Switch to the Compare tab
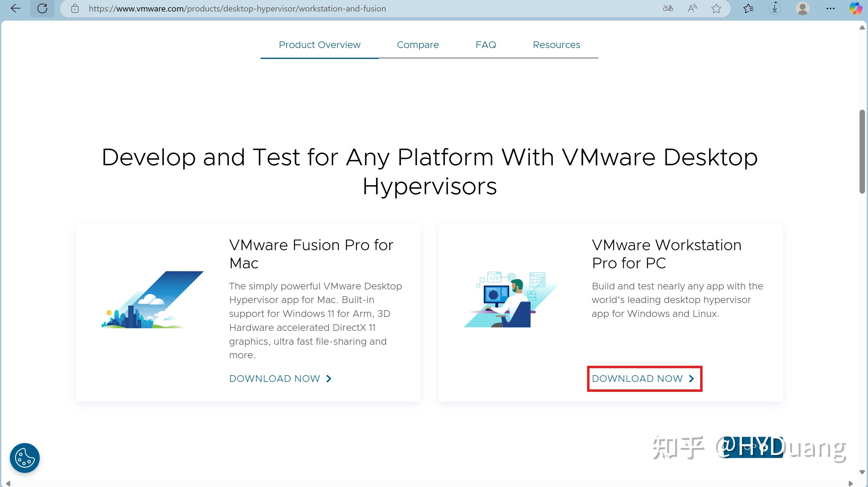The height and width of the screenshot is (487, 868). (418, 45)
